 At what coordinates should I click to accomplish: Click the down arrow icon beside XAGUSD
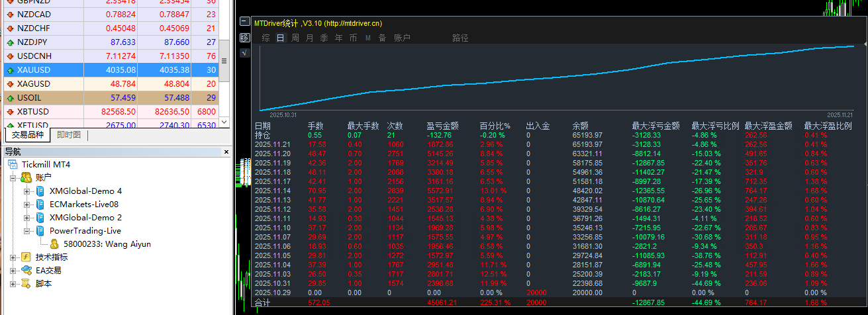pos(11,83)
